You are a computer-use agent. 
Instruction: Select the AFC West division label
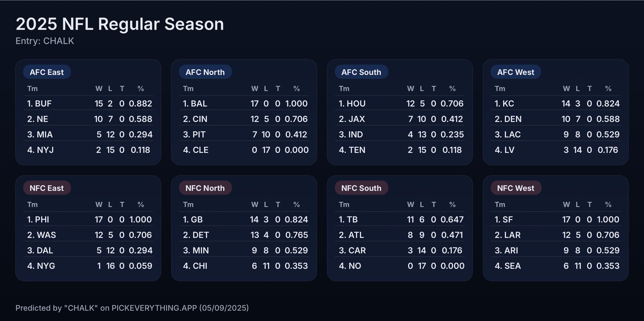click(x=515, y=72)
